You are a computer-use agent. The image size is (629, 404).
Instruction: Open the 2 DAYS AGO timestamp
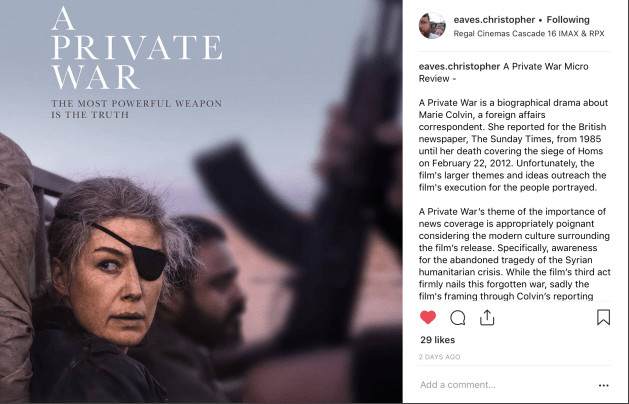coord(439,357)
